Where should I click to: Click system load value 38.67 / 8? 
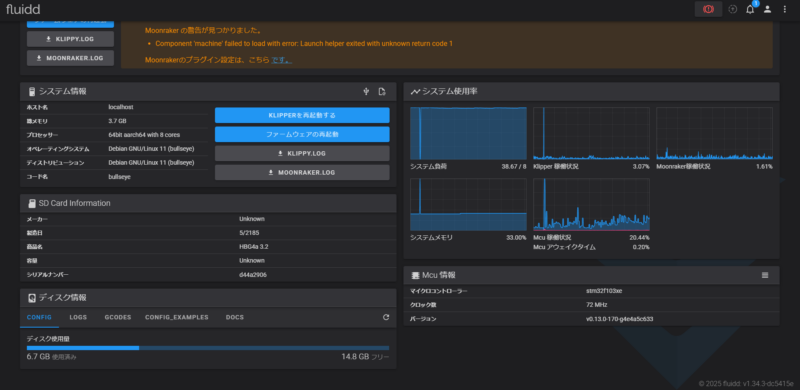[514, 166]
